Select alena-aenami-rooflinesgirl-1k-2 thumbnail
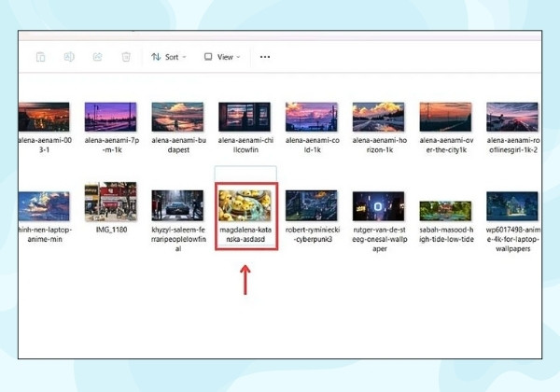The width and height of the screenshot is (560, 392). coord(512,117)
